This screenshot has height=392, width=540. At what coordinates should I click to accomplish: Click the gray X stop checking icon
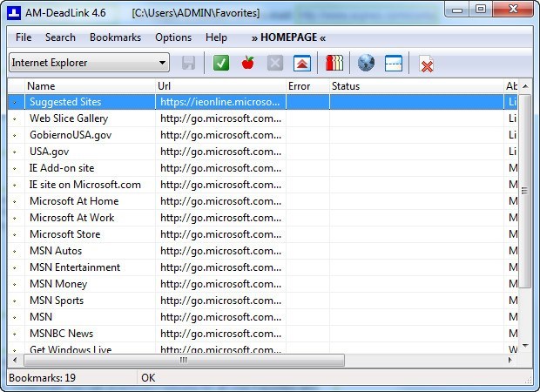point(275,63)
